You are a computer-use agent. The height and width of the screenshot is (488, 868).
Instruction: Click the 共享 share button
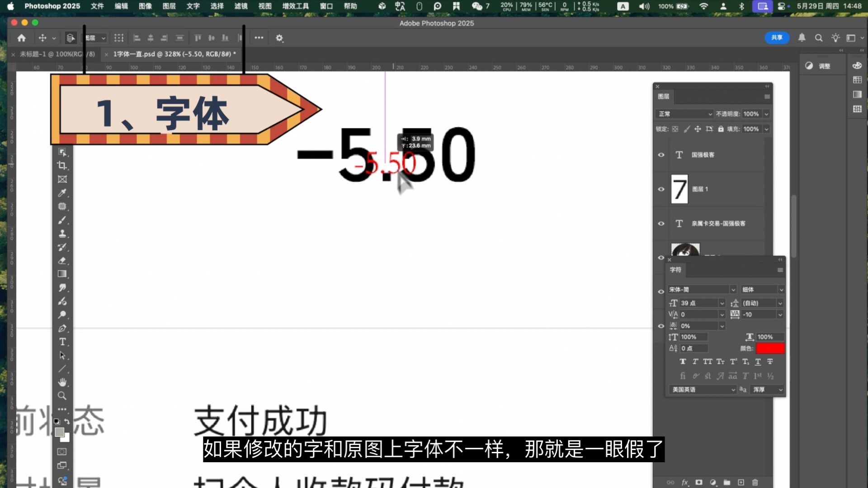click(x=777, y=38)
